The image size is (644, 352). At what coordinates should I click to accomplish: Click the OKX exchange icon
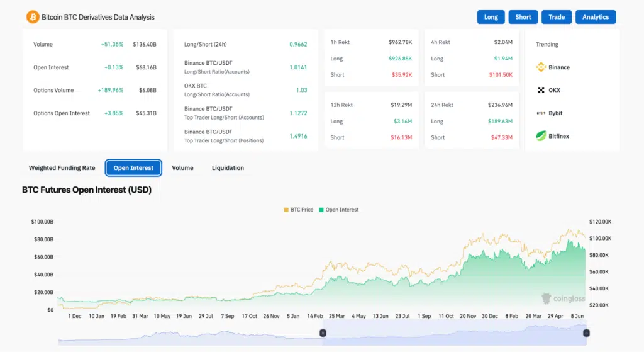pyautogui.click(x=541, y=90)
